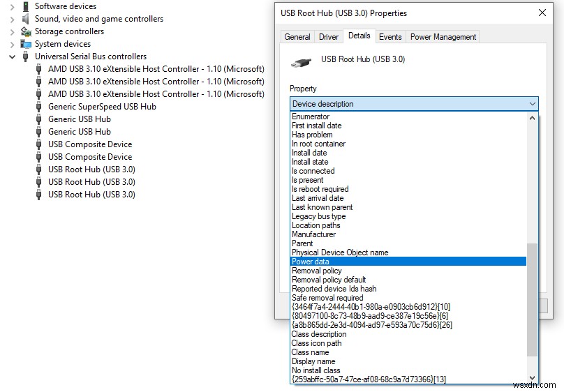Choose Physical Device Object name in list
Screen dimensions: 564x392
tap(339, 252)
